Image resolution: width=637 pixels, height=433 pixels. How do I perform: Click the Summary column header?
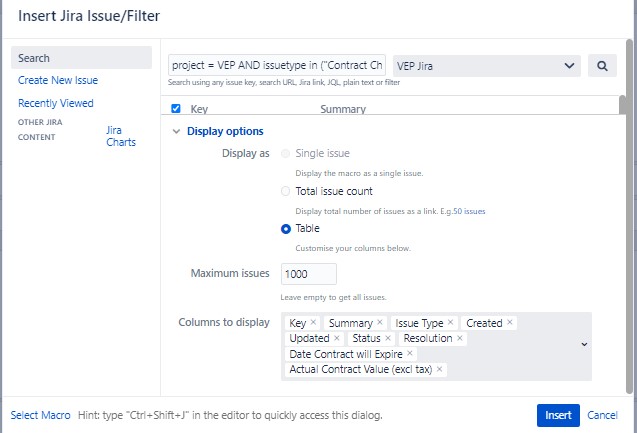tap(343, 109)
